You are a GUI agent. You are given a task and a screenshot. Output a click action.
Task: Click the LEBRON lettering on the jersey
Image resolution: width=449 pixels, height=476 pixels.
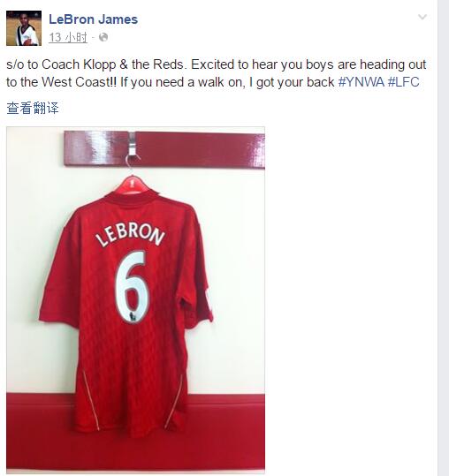[130, 235]
